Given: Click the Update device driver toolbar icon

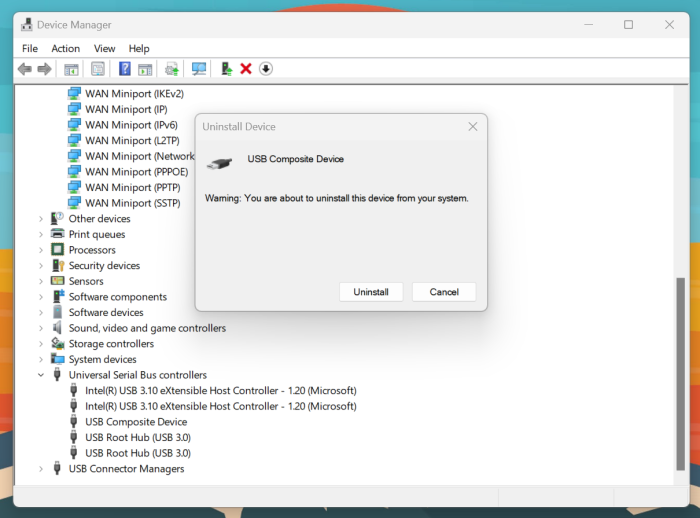Looking at the screenshot, I should (172, 69).
